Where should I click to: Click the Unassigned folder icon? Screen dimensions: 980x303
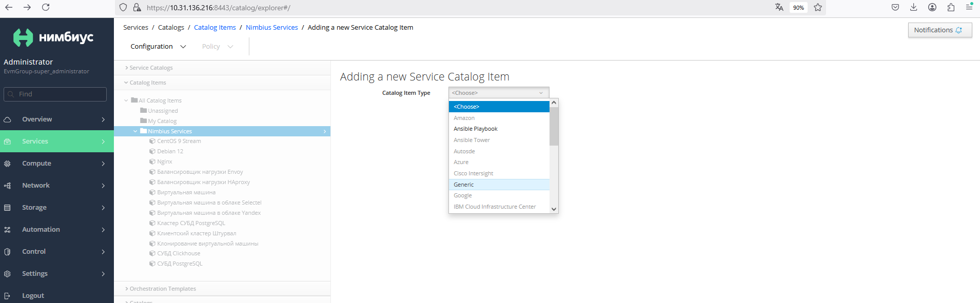[144, 110]
